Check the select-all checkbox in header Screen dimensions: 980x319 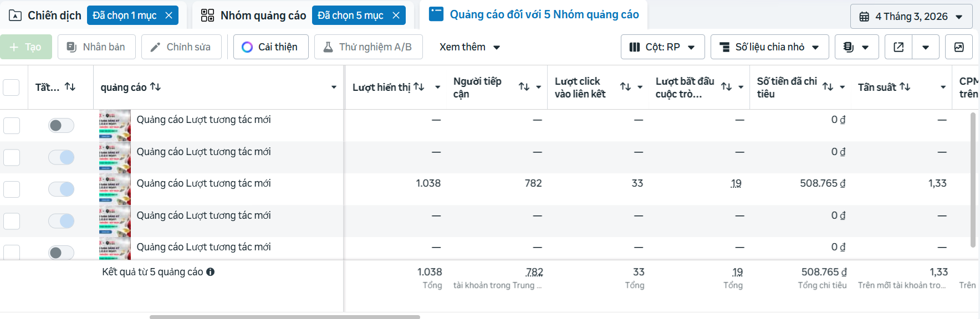point(11,88)
